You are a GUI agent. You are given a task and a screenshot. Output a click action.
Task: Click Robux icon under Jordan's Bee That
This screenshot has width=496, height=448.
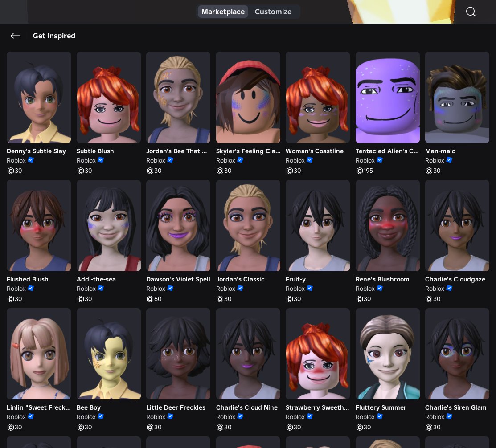coord(150,171)
